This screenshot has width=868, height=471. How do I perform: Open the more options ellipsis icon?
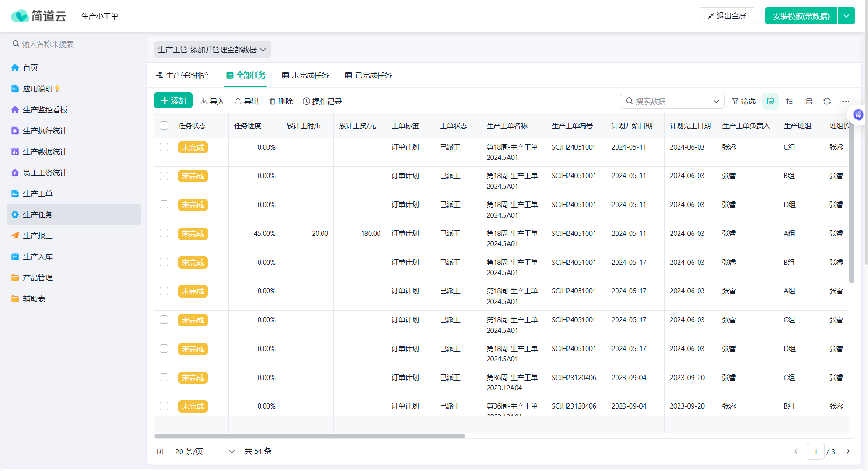click(846, 101)
